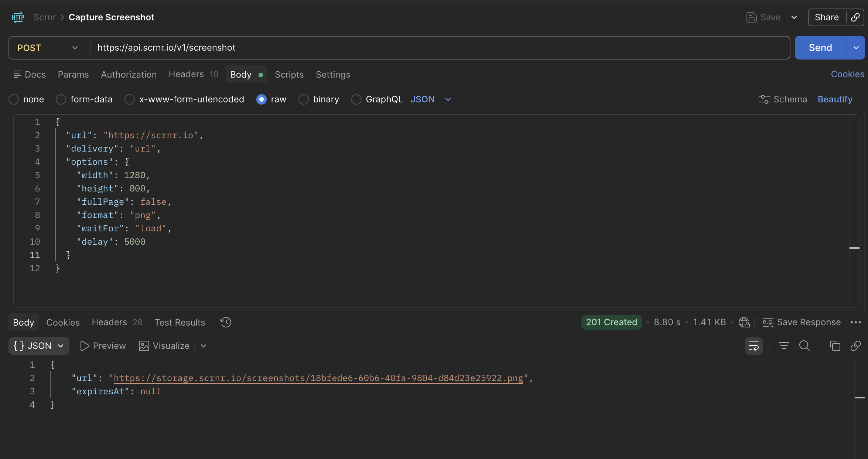Select binary body type
Image resolution: width=868 pixels, height=459 pixels.
tap(304, 99)
